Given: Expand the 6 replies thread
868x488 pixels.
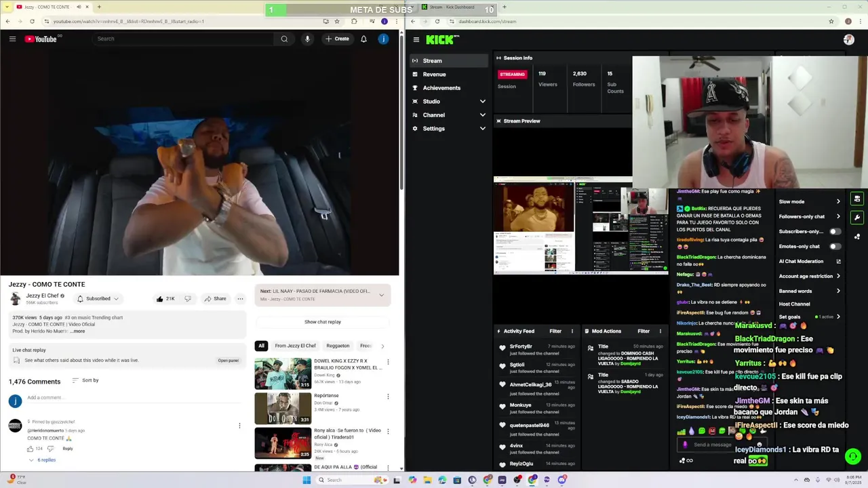Looking at the screenshot, I should coord(42,460).
